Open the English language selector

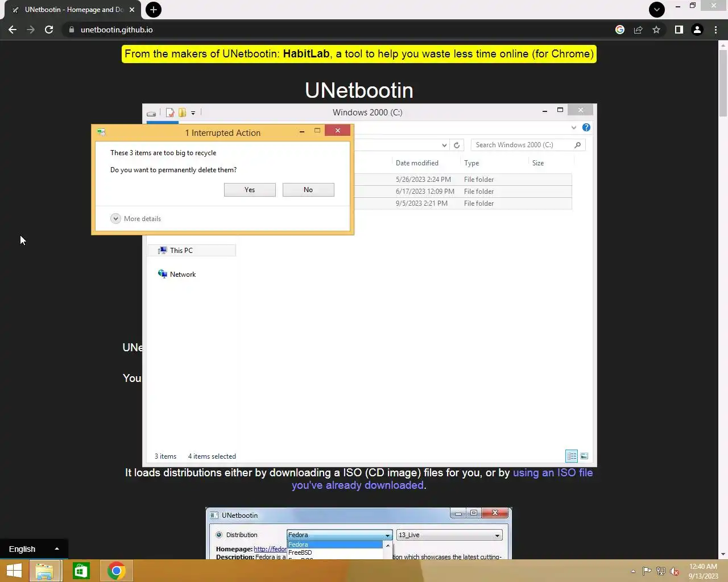click(34, 549)
